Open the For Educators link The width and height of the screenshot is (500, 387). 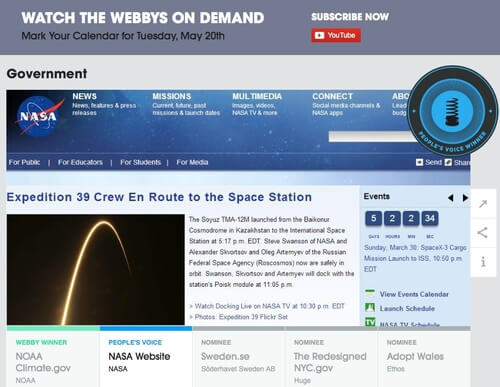pyautogui.click(x=80, y=162)
